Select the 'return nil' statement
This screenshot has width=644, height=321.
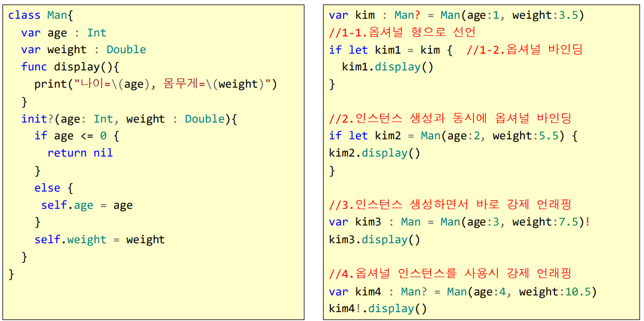click(80, 153)
